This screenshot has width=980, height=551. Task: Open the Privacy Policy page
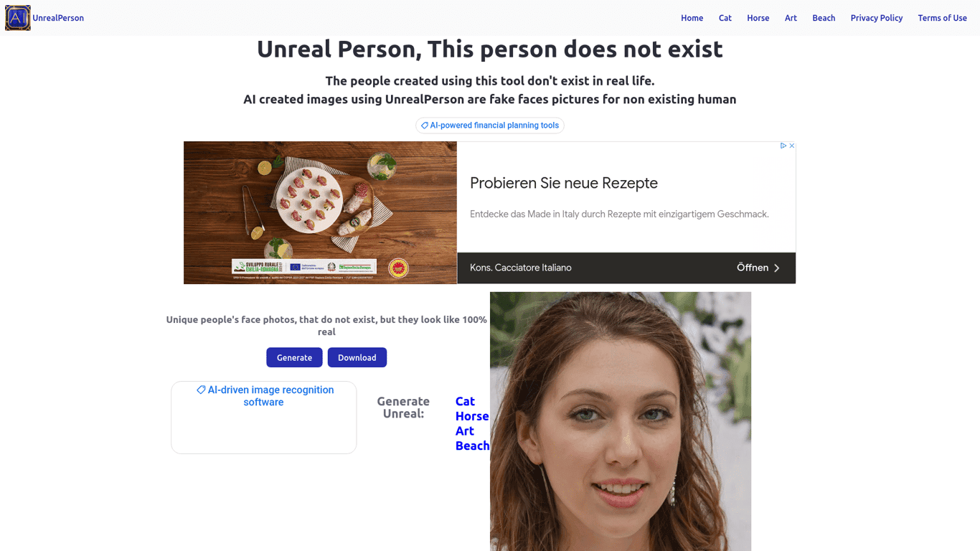tap(877, 18)
